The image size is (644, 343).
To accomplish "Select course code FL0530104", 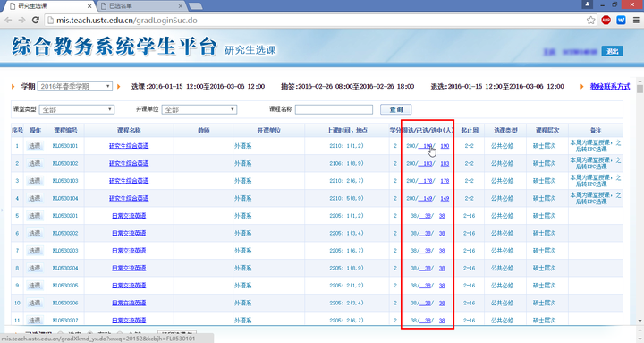I will pos(65,198).
